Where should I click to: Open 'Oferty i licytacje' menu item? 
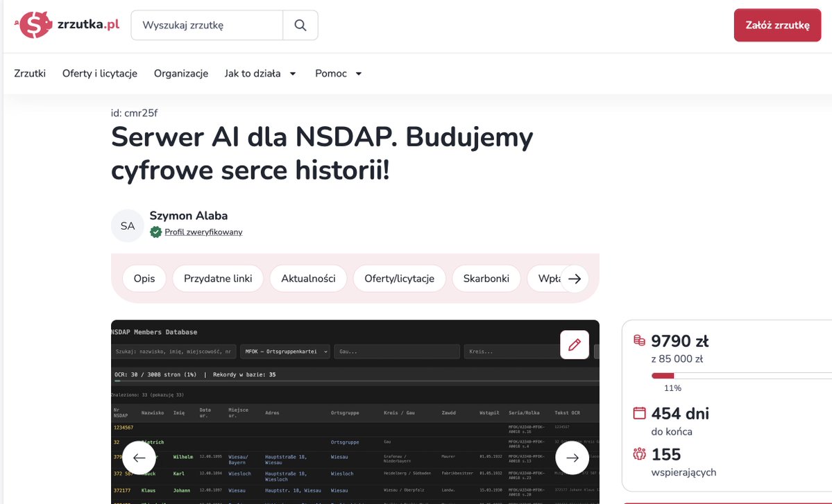100,73
